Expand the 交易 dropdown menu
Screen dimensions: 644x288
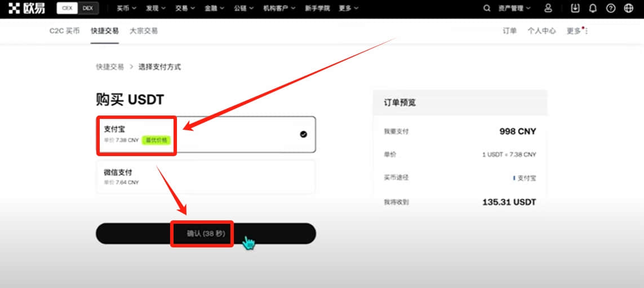click(x=185, y=8)
